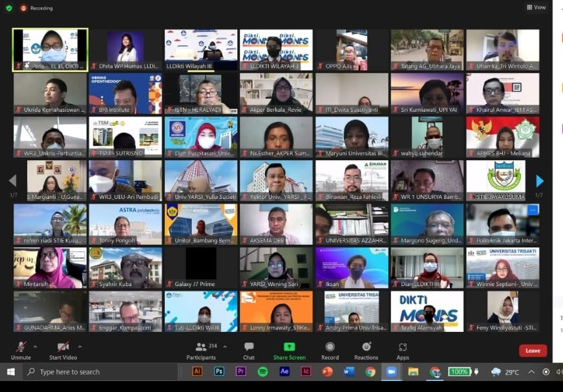Open the Reactions menu
This screenshot has height=392, width=563.
click(366, 350)
